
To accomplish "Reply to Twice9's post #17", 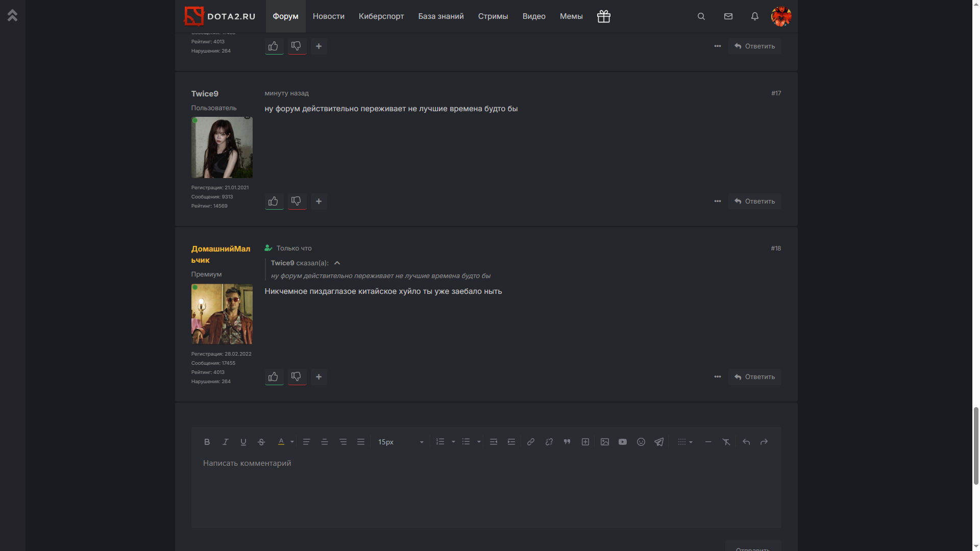I will [754, 202].
